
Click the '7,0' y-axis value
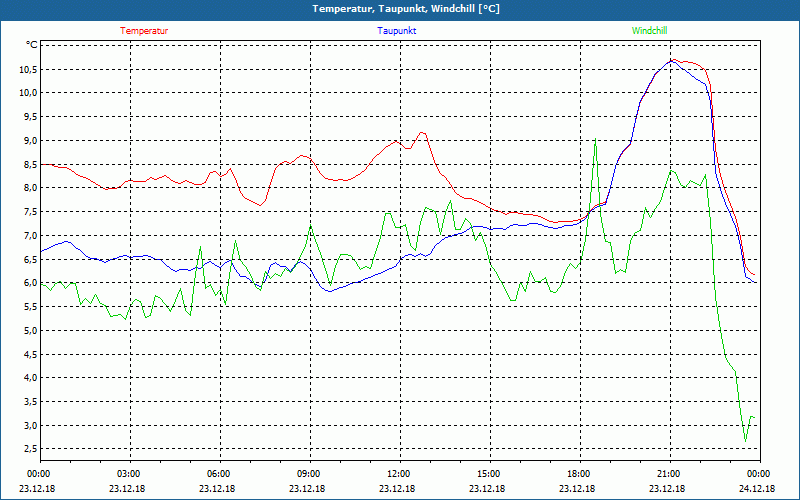tap(31, 236)
